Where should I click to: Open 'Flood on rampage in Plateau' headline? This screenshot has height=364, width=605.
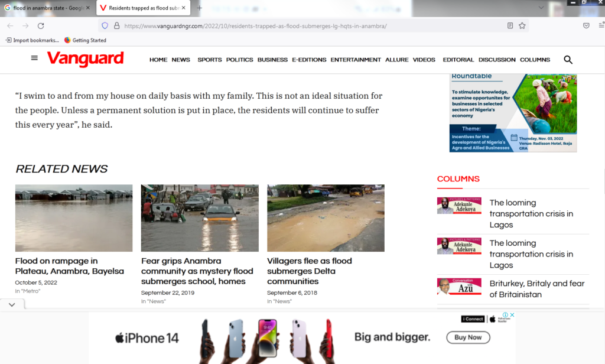click(70, 266)
